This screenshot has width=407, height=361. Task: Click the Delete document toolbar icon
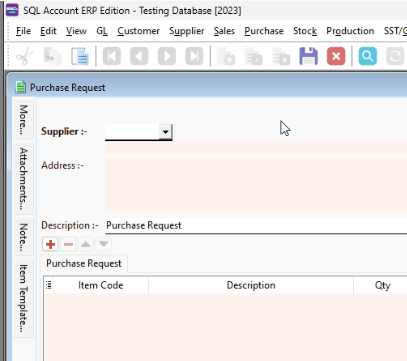tap(281, 56)
